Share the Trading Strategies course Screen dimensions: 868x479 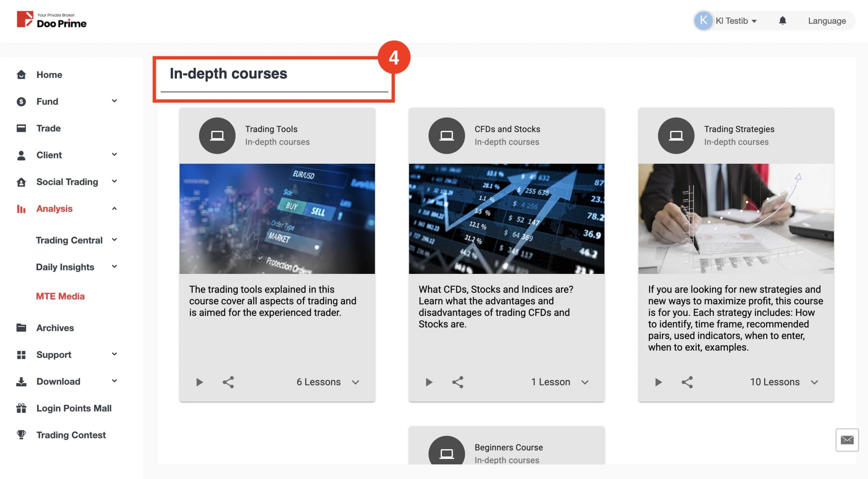click(x=687, y=382)
